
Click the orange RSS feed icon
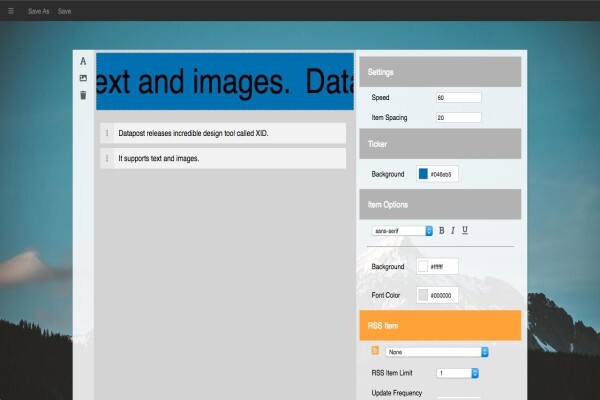(375, 350)
